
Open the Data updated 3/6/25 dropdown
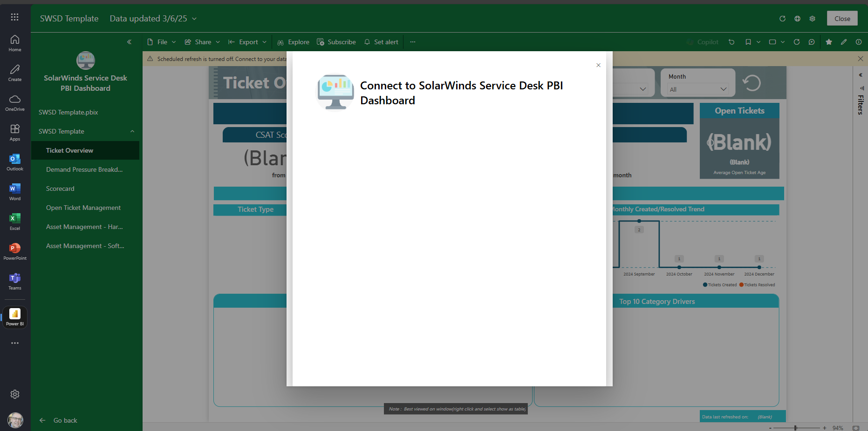pyautogui.click(x=153, y=19)
